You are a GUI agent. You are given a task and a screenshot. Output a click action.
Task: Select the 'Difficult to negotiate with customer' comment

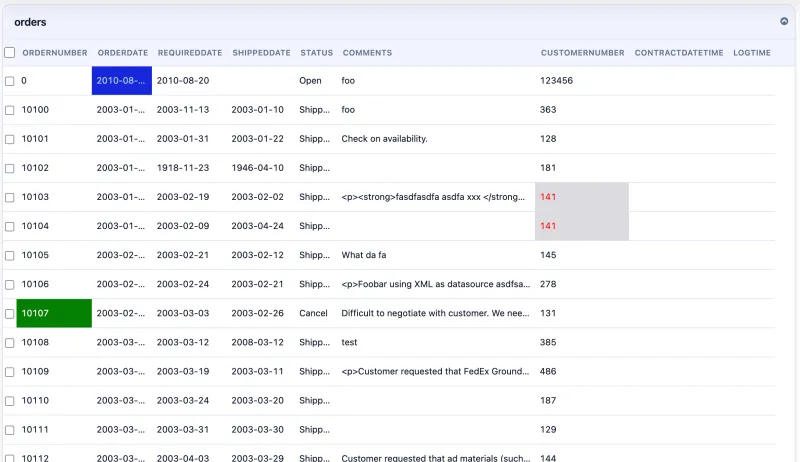coord(435,313)
